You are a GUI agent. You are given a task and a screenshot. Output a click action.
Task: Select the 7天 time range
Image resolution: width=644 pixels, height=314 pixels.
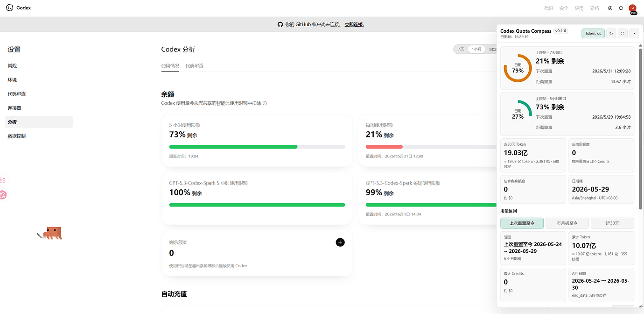tap(461, 49)
